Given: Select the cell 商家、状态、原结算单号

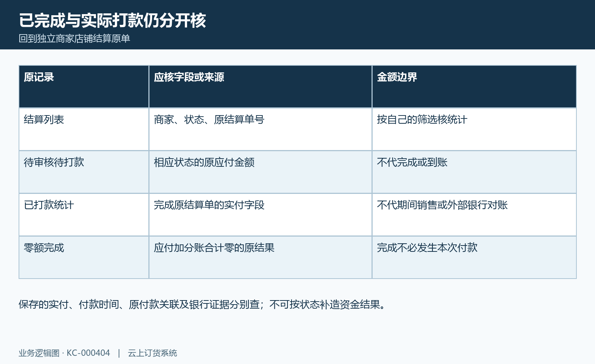Looking at the screenshot, I should 260,129.
